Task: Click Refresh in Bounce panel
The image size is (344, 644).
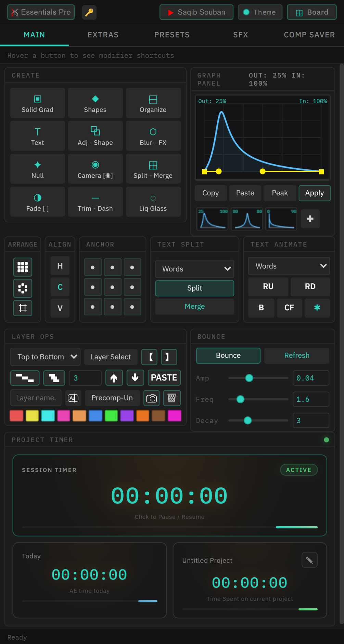Action: tap(297, 356)
